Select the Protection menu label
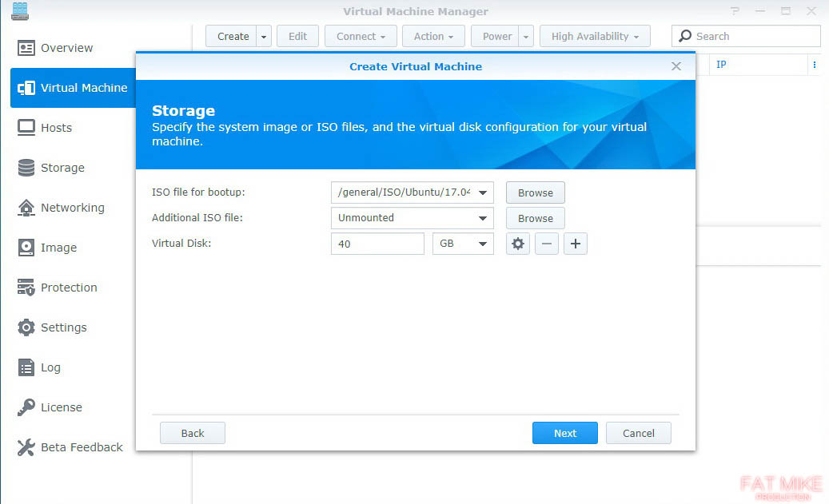The image size is (829, 504). coord(70,288)
